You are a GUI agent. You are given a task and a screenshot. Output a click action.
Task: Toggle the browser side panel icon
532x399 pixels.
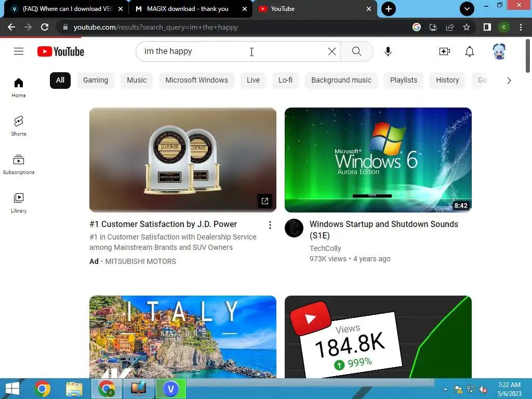tap(487, 27)
